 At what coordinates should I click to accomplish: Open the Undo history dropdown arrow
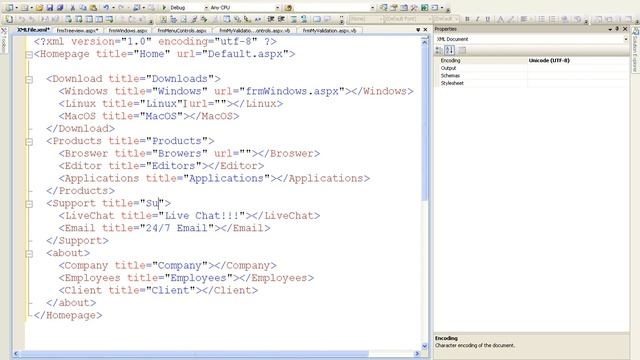(113, 8)
